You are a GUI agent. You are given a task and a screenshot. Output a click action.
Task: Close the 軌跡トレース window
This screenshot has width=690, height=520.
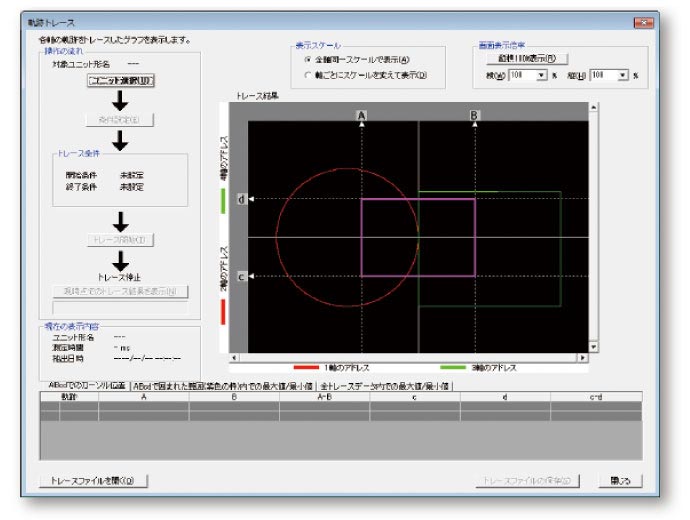pyautogui.click(x=642, y=22)
